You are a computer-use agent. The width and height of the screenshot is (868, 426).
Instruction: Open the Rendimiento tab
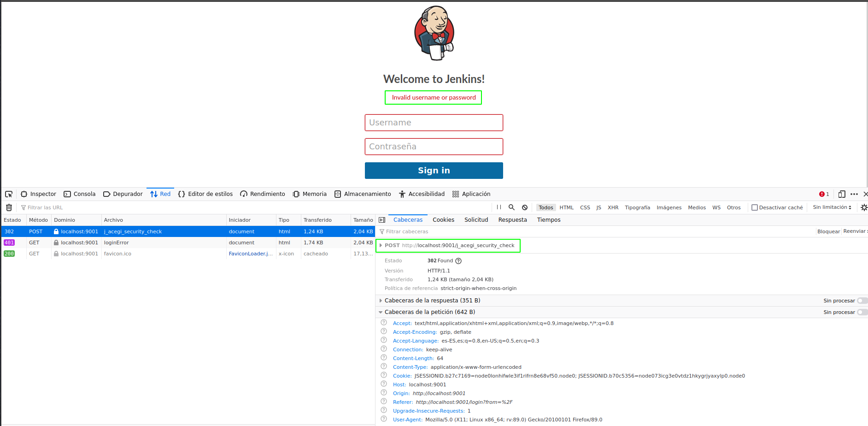tap(263, 194)
